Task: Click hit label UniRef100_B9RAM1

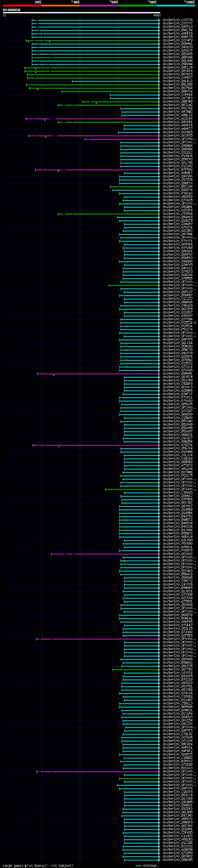Action: pos(177,374)
